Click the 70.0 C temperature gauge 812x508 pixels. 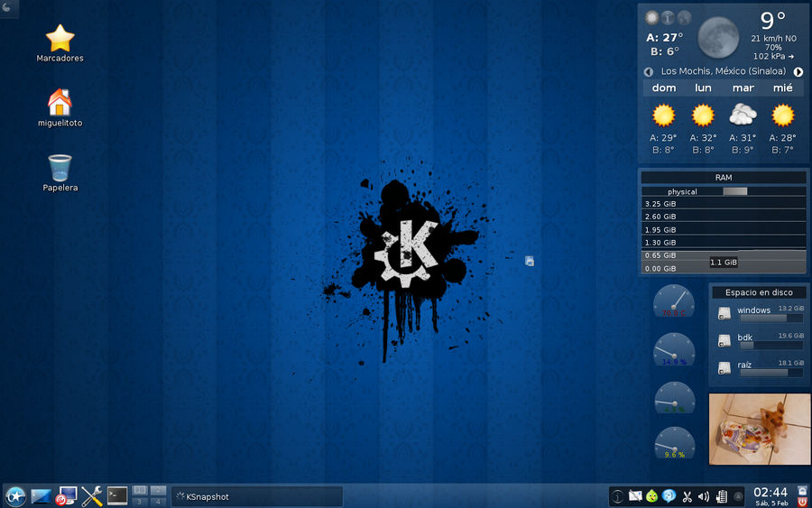coord(674,300)
